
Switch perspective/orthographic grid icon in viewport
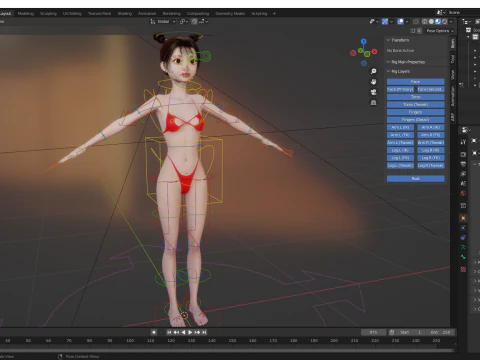373,103
